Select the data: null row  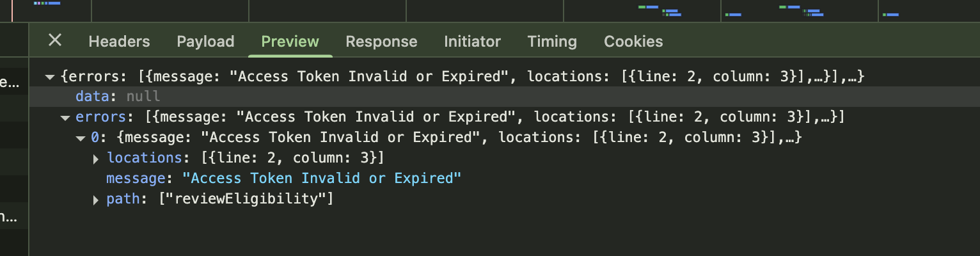pyautogui.click(x=504, y=97)
